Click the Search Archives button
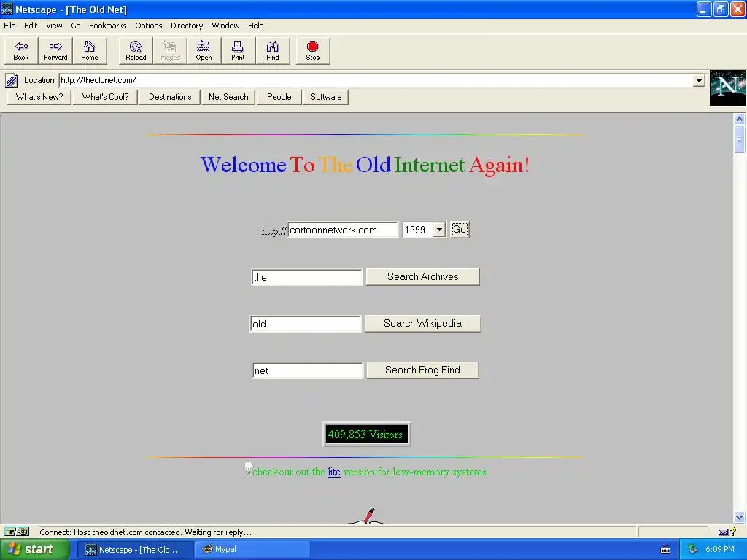Image resolution: width=747 pixels, height=560 pixels. [x=422, y=276]
